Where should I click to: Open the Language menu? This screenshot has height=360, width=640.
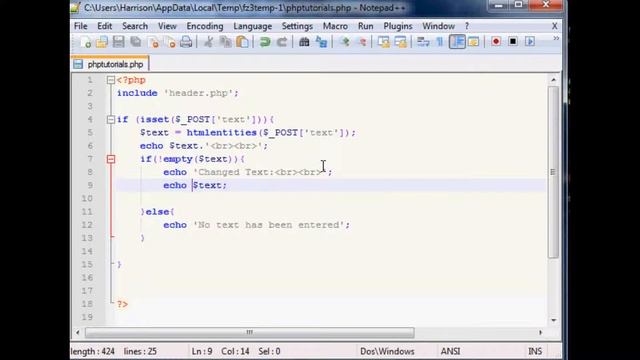pyautogui.click(x=253, y=26)
